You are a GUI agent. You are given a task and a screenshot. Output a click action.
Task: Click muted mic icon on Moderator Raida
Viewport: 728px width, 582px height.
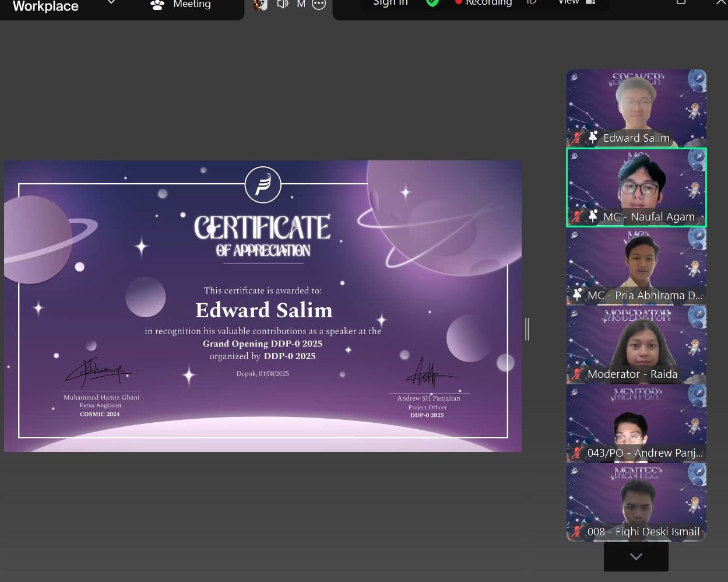[x=577, y=374]
